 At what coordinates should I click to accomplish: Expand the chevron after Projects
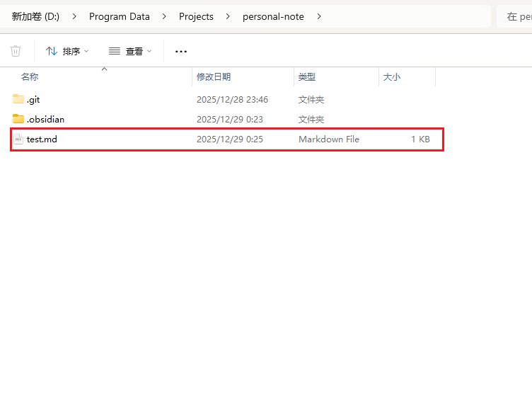(228, 16)
